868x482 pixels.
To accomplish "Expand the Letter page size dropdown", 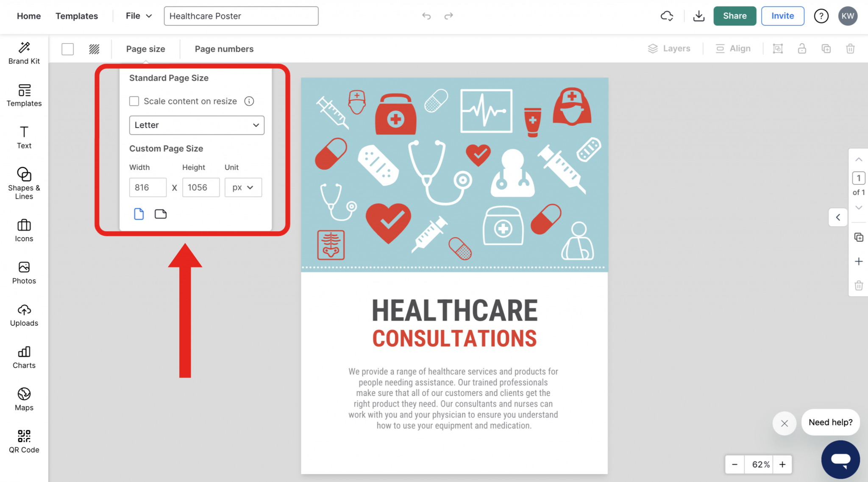I will point(197,125).
